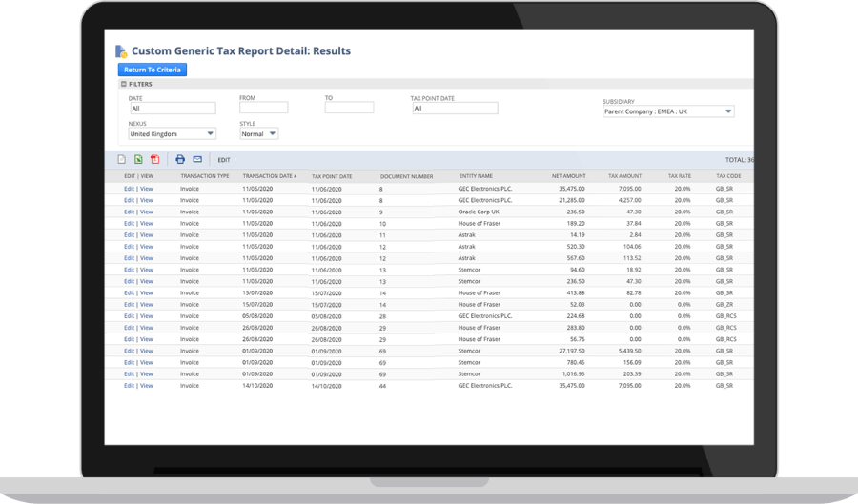The width and height of the screenshot is (858, 504).
Task: Click View link for House of Fraser 189.20 row
Action: (x=146, y=224)
